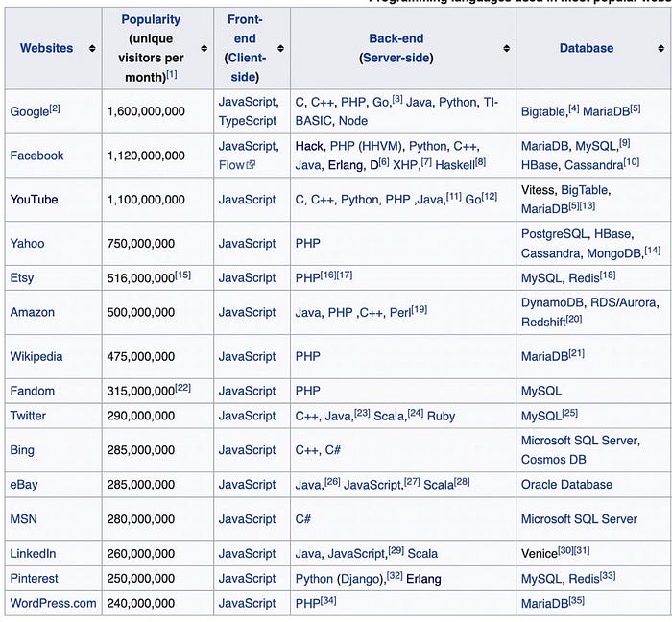
Task: Sort table by the Websites column arrows
Action: point(92,48)
